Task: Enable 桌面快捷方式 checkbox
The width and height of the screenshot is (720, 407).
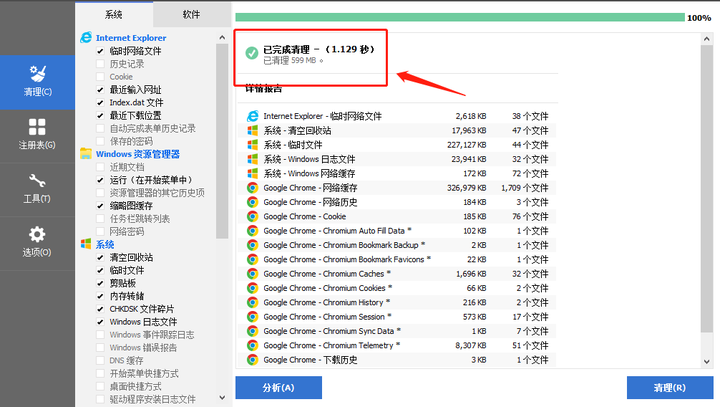Action: (x=100, y=386)
